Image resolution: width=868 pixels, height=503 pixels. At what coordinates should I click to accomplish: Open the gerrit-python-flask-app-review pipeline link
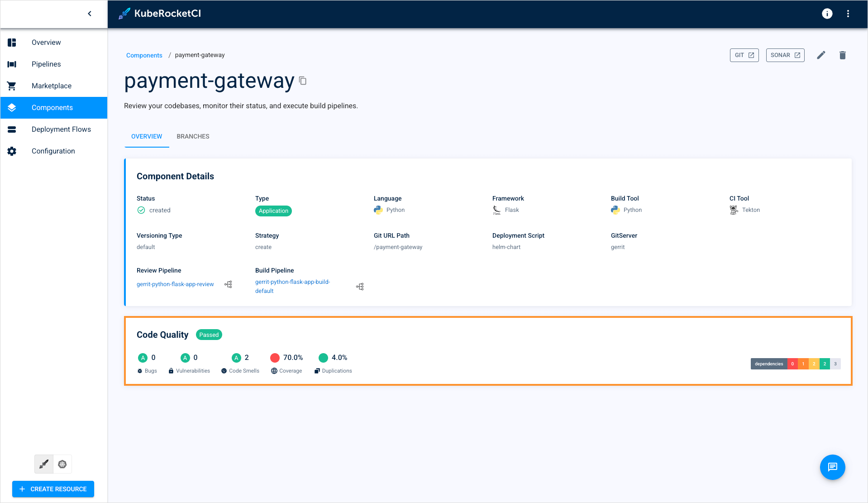pos(175,284)
